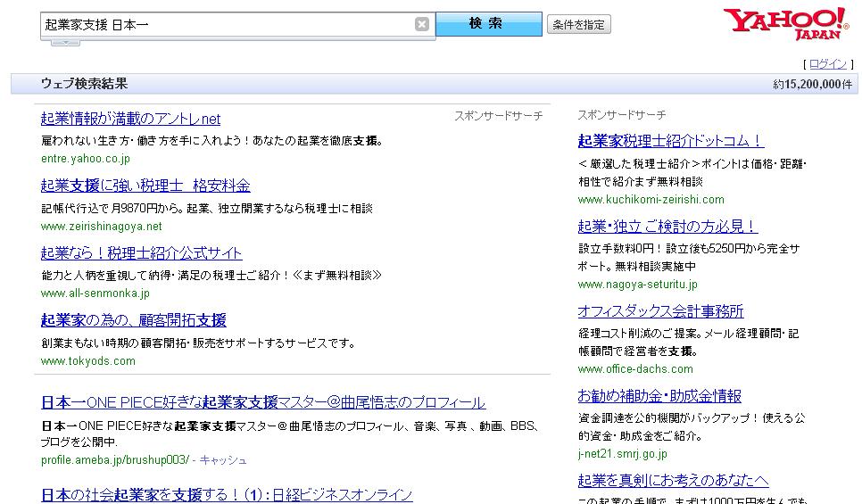Screen dimensions: 862x504
Task: Click the www.office-dachs.com URL text
Action: pos(635,369)
